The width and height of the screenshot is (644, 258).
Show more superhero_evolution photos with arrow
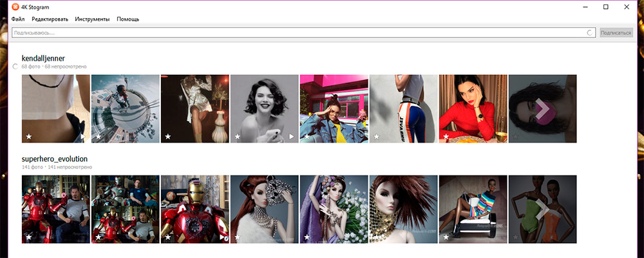[542, 210]
